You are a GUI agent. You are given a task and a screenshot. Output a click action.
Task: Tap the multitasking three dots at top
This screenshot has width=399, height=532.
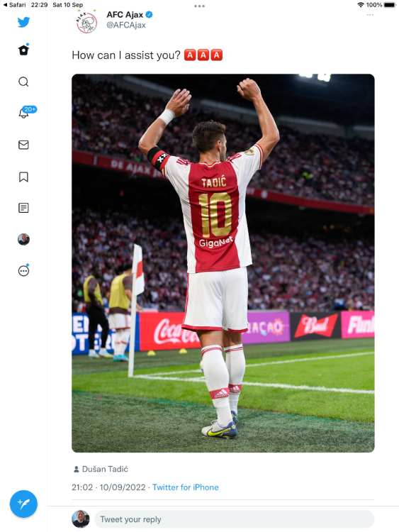pos(199,6)
